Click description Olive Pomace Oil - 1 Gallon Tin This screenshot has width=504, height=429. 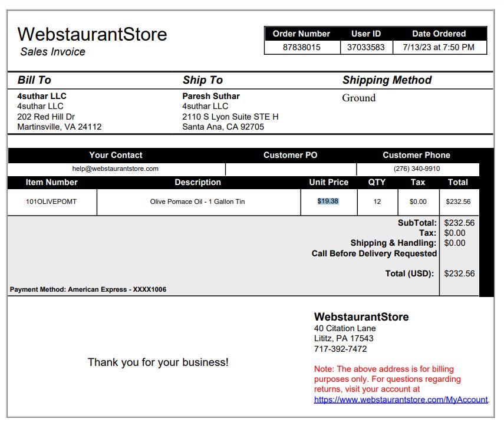click(x=197, y=202)
